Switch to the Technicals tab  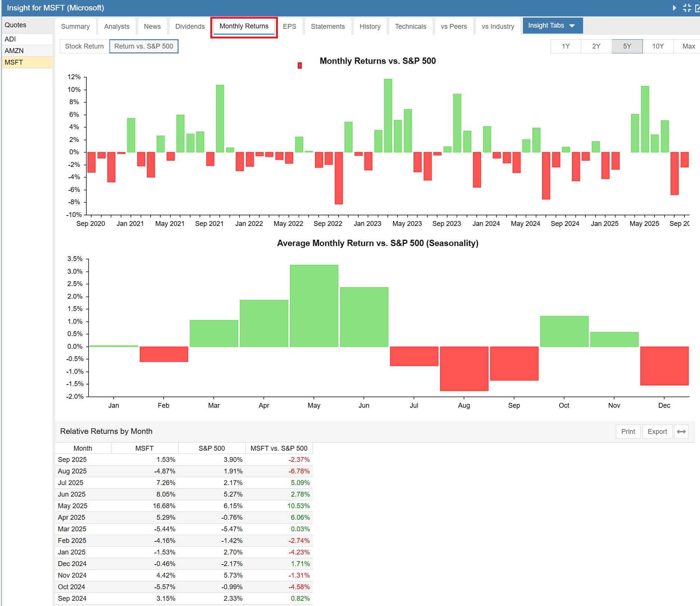[x=410, y=27]
